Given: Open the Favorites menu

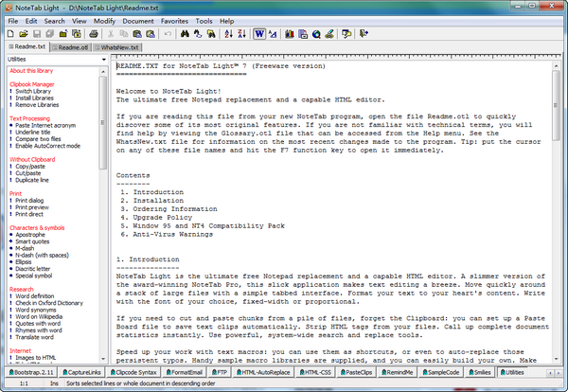Looking at the screenshot, I should [174, 21].
